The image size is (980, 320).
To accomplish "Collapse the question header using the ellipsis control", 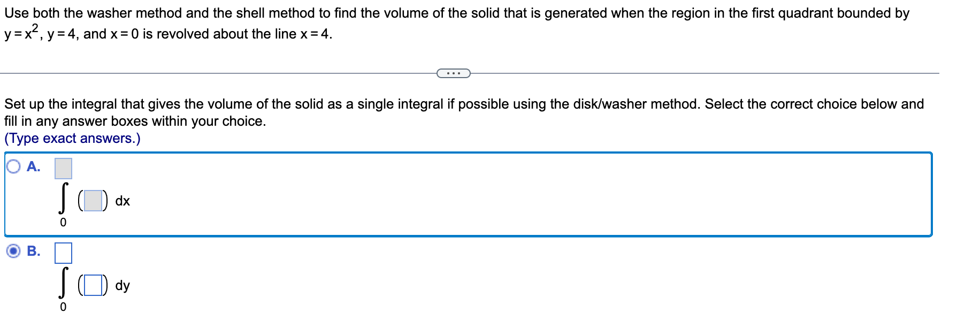I will click(x=454, y=73).
